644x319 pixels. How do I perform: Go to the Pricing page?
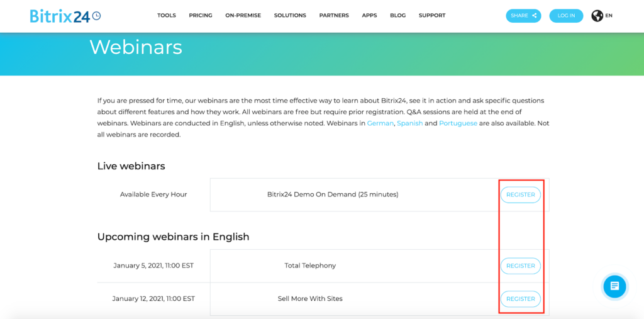coord(201,16)
